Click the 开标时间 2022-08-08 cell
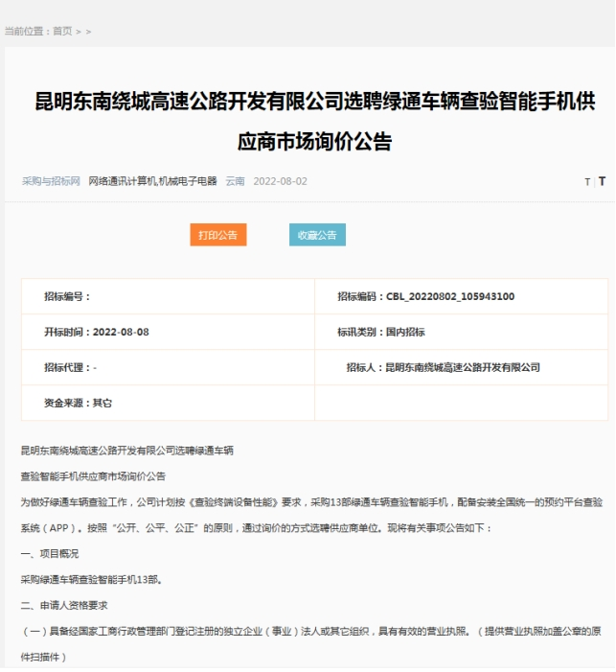The height and width of the screenshot is (672, 616). tap(96, 332)
